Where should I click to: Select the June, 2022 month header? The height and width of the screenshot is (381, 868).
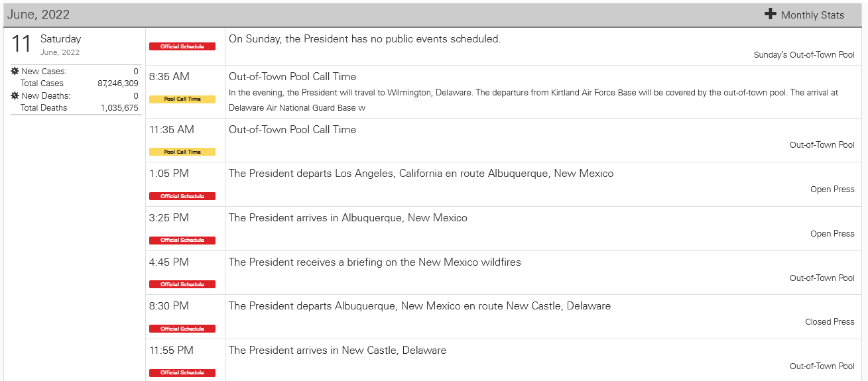(x=38, y=15)
